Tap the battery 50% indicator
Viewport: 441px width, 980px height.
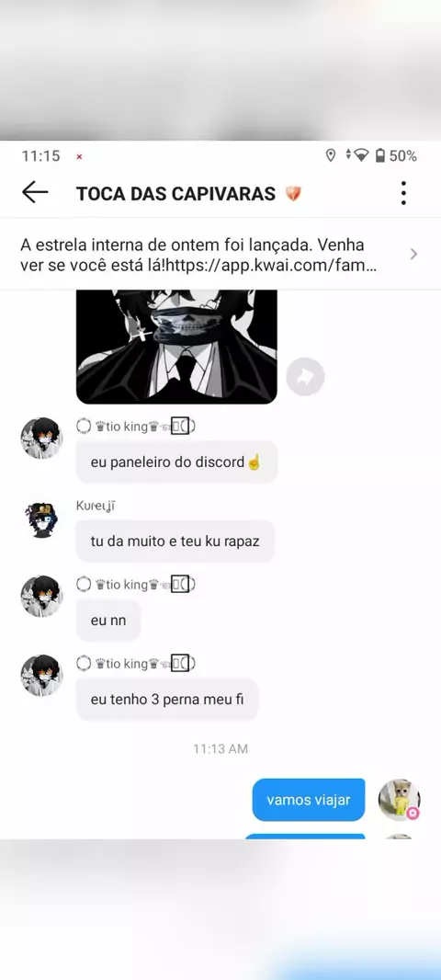[x=396, y=155]
